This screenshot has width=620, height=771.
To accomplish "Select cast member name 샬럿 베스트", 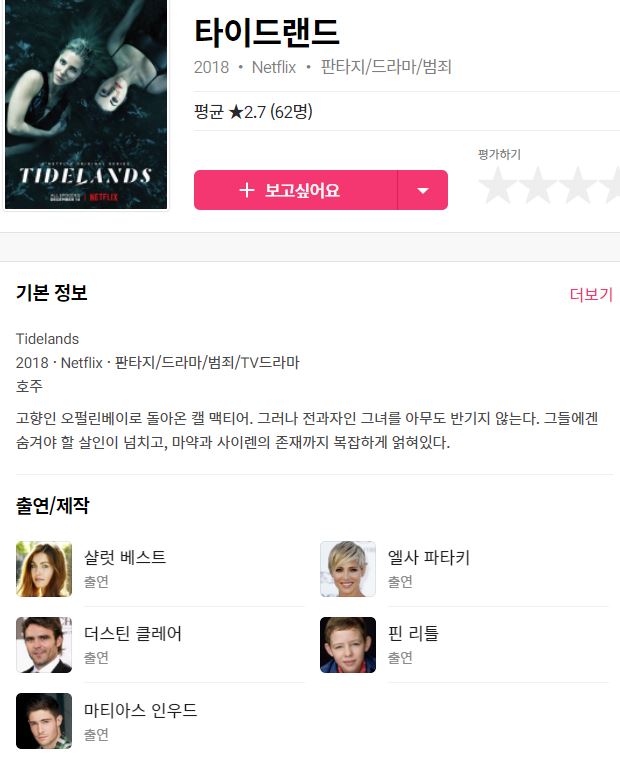I will tap(125, 557).
